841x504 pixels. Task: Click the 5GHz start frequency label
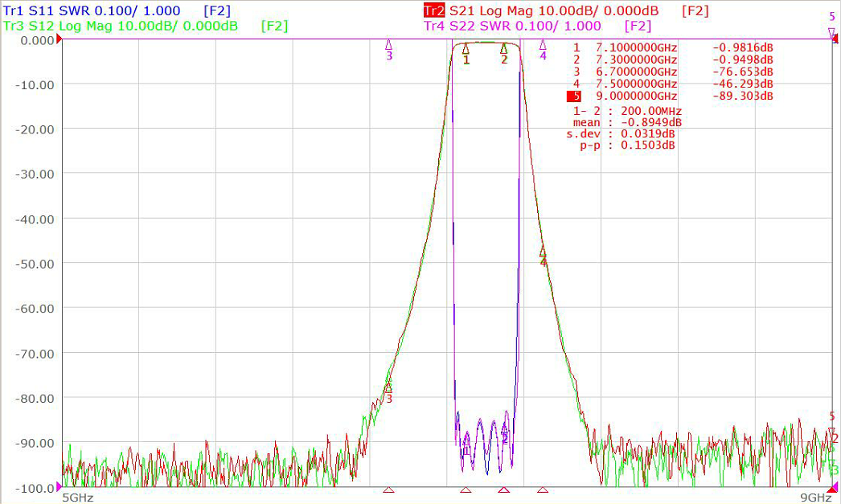click(x=78, y=498)
